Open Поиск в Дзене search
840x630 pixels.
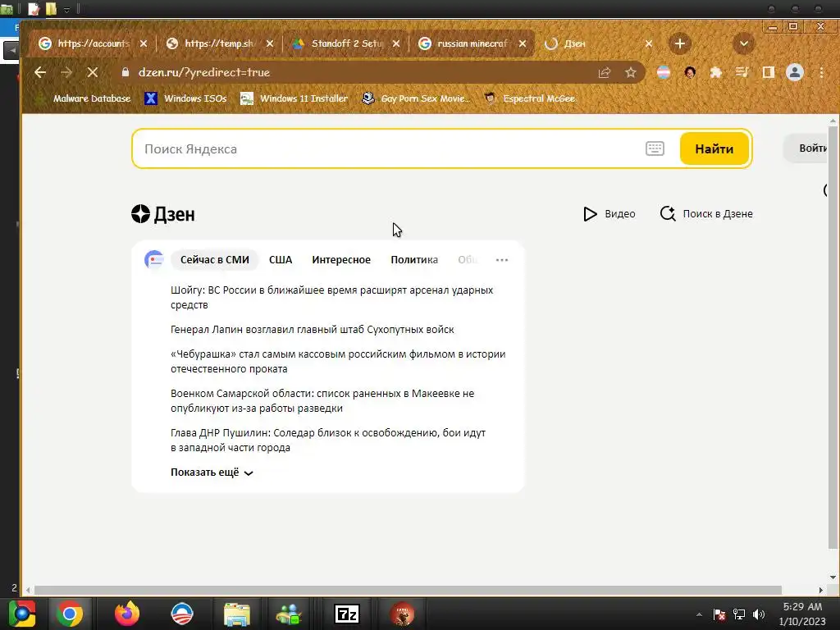706,214
